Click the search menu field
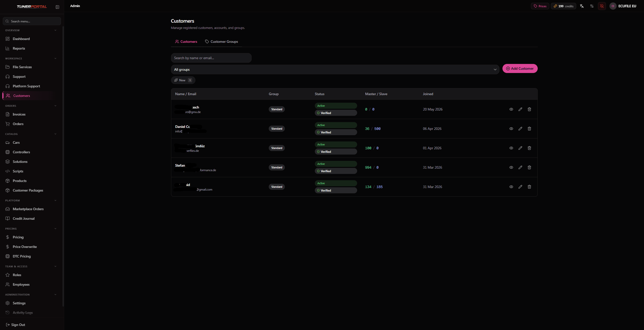The height and width of the screenshot is (330, 644). coord(32,21)
